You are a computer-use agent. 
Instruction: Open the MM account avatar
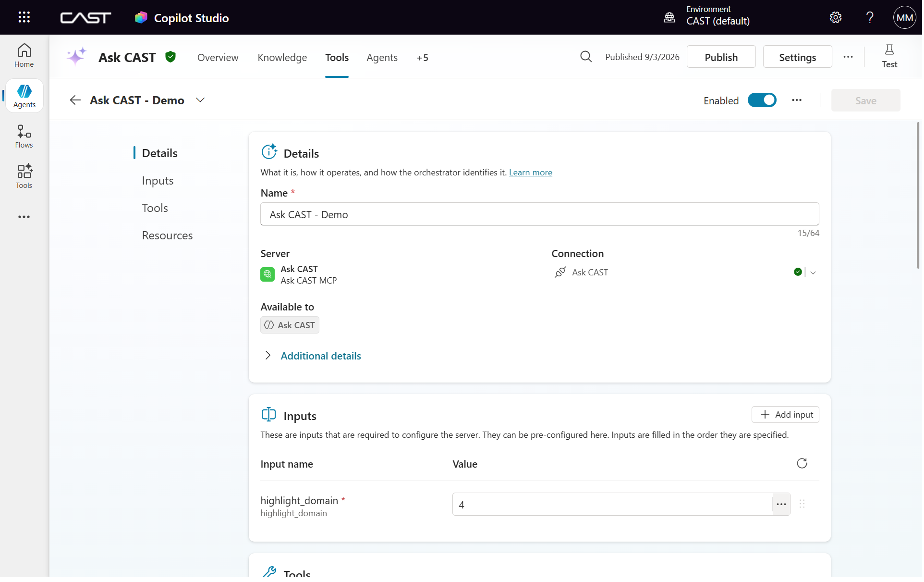[905, 18]
